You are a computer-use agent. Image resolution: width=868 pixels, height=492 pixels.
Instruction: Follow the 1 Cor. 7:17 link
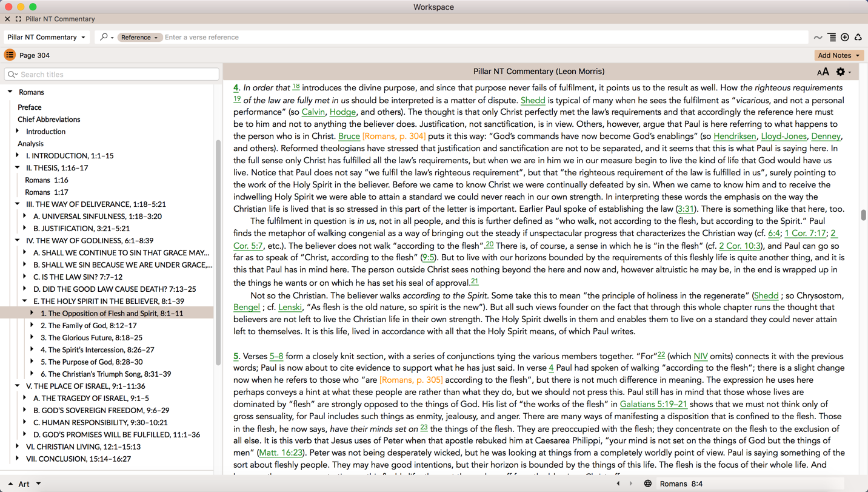[x=805, y=234]
